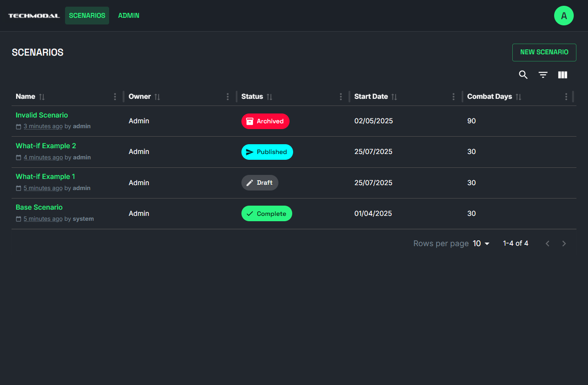Open the filter list icon
This screenshot has width=588, height=385.
point(543,75)
